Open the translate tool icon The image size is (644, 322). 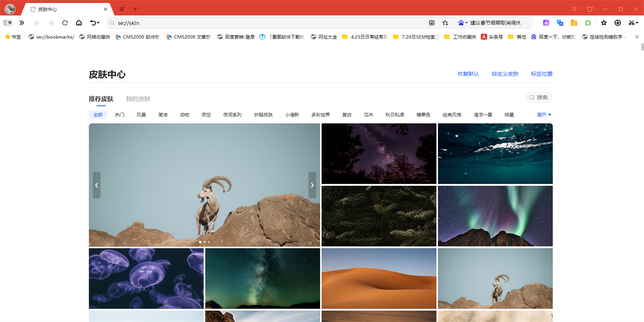560,23
